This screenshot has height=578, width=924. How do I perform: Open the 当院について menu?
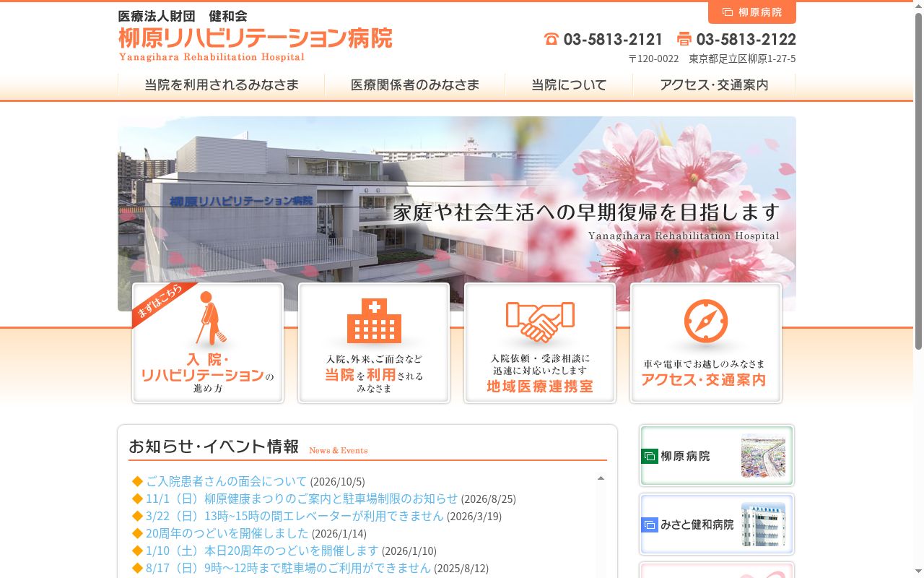click(569, 85)
